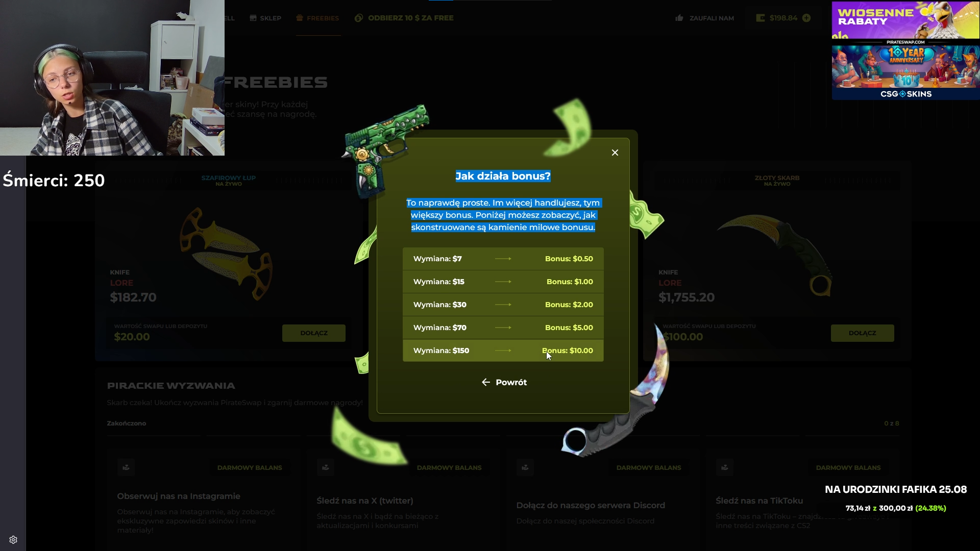Click the wallet icon beside $198.84

761,18
